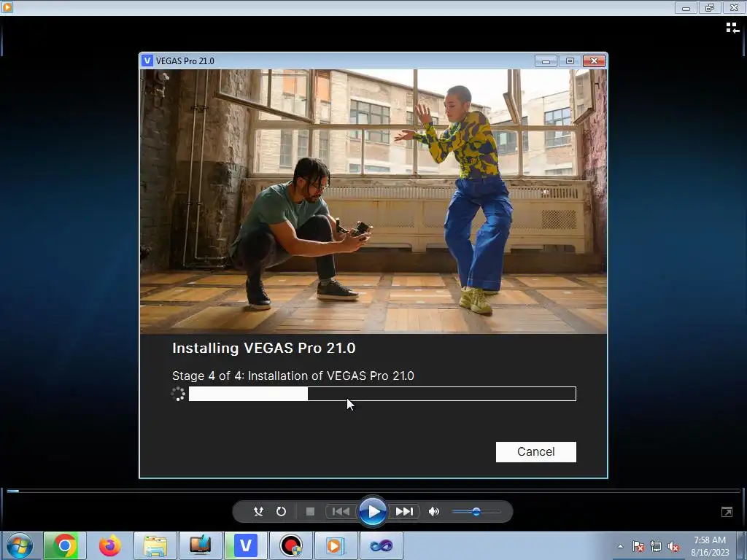Maximize the VEGAS Pro 21.0 installer window

[x=570, y=61]
